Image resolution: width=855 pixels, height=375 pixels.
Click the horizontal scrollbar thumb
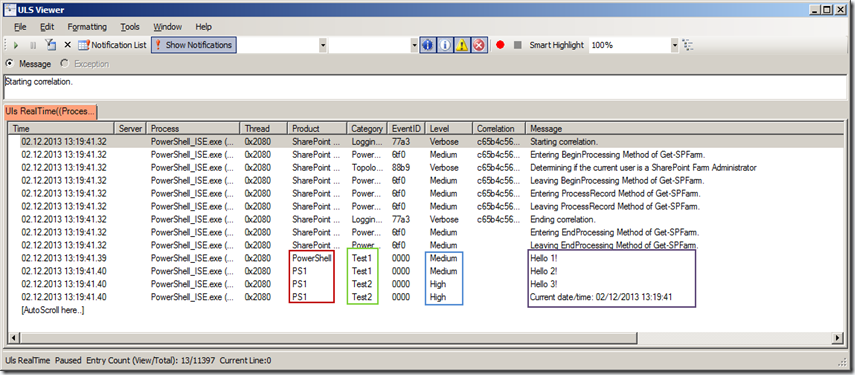[328, 338]
